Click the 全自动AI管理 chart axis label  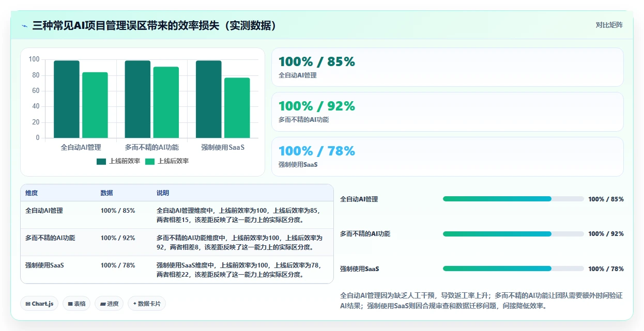click(81, 147)
